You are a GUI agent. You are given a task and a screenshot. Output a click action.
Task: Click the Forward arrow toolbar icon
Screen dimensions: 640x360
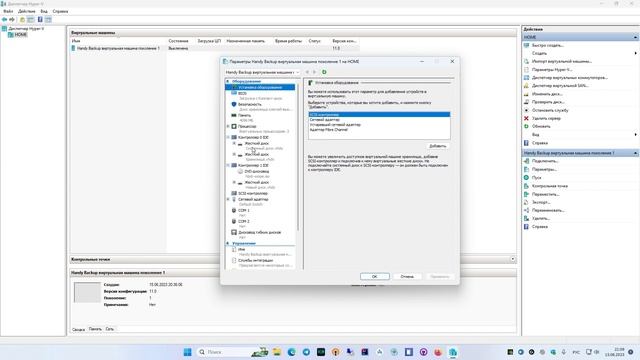pyautogui.click(x=12, y=20)
